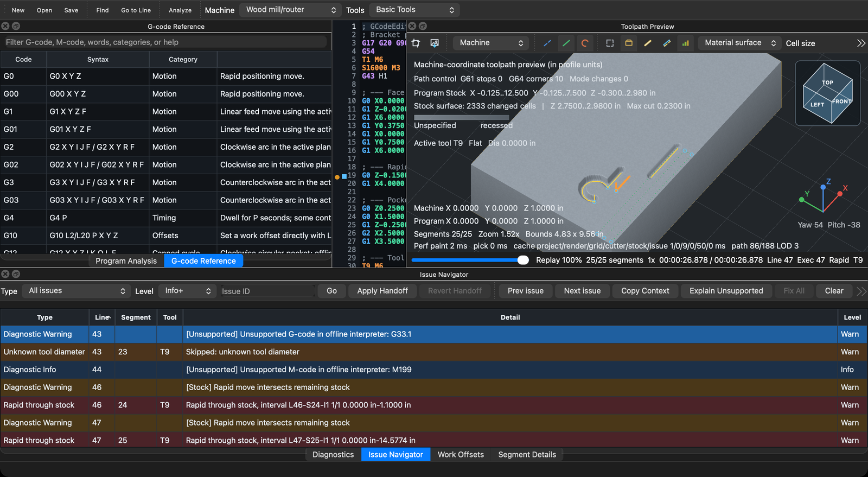Screen dimensions: 868x477
Task: Toggle the yellow line tool icon
Action: (648, 43)
